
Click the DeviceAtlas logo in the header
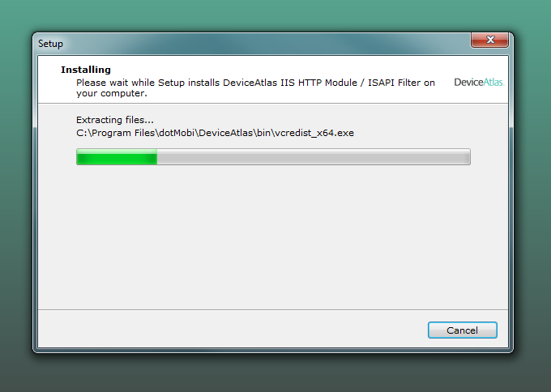point(479,82)
